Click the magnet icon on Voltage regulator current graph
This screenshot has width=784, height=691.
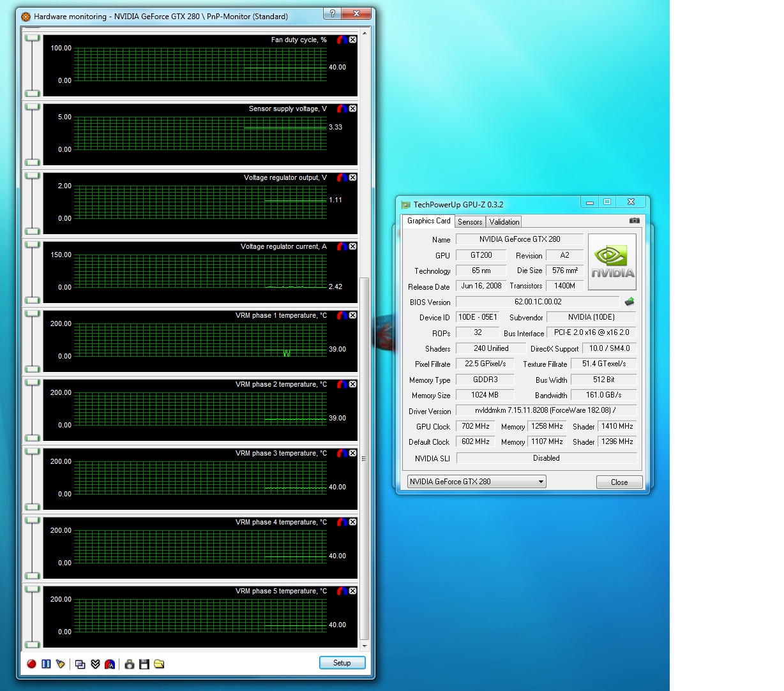click(x=342, y=246)
